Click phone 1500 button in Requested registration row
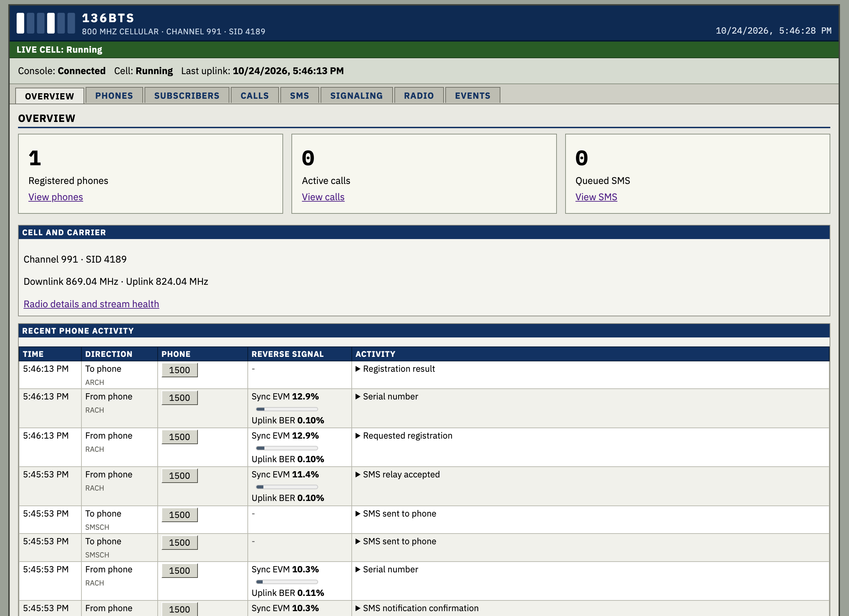Image resolution: width=849 pixels, height=616 pixels. [x=180, y=437]
